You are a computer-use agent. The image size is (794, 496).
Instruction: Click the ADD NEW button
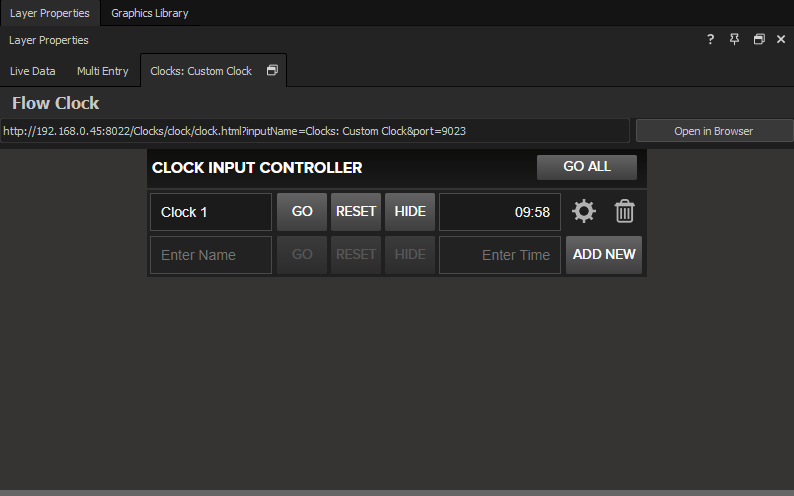pos(604,255)
